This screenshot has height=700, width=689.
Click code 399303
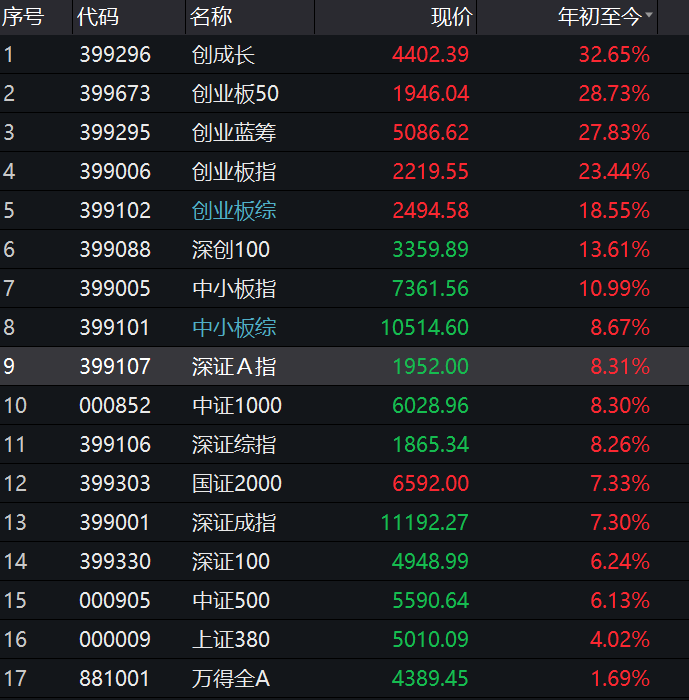(x=115, y=483)
